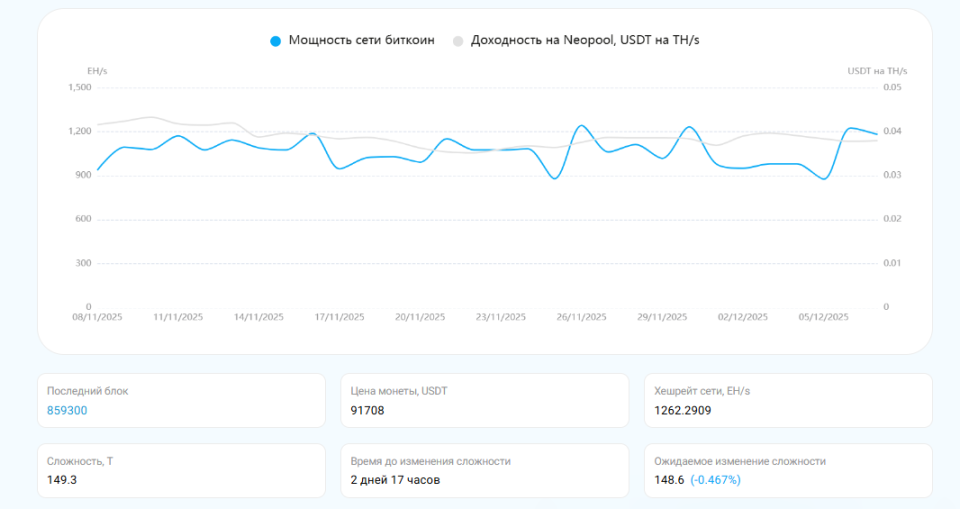Click the blue legend dot for network power
Viewport: 960px width, 509px height.
tap(276, 41)
